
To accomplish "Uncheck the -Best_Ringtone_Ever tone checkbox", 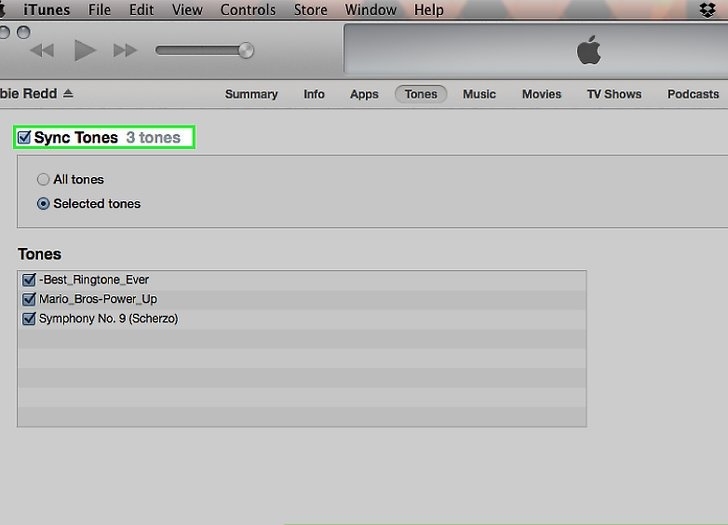I will point(29,279).
